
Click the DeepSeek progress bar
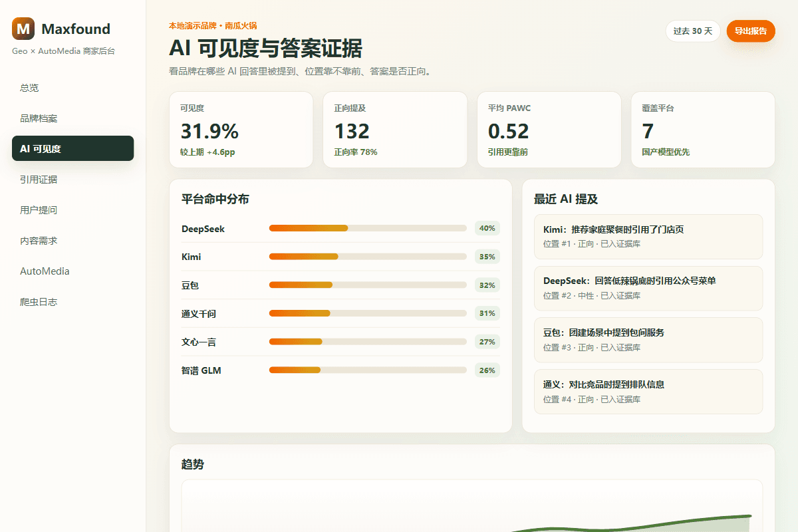tap(368, 228)
